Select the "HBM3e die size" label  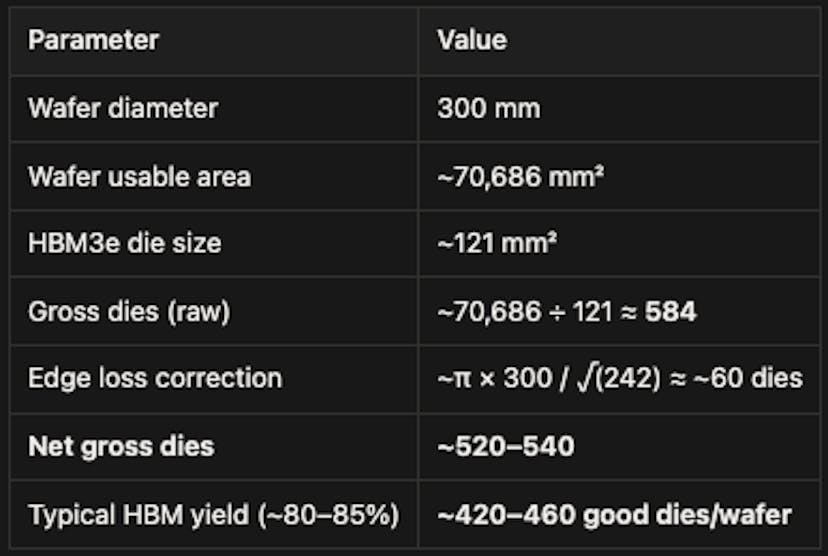click(x=125, y=243)
